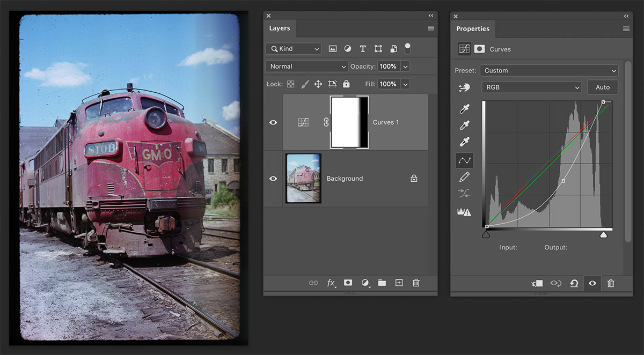Delete the Curves 1 layer via trash icon

pos(416,283)
